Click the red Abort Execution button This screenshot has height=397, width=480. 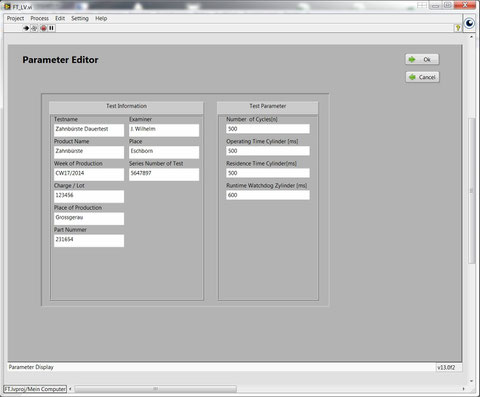pos(43,28)
